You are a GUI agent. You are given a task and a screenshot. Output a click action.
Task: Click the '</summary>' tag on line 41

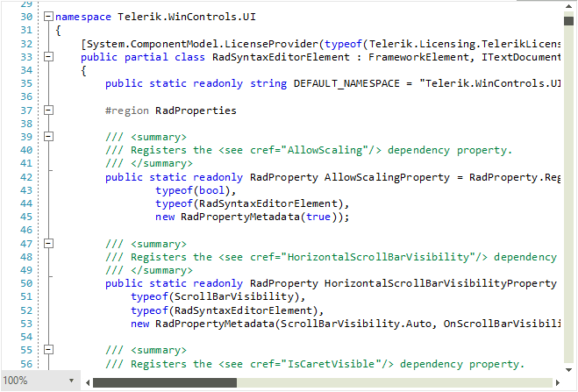[x=161, y=164]
